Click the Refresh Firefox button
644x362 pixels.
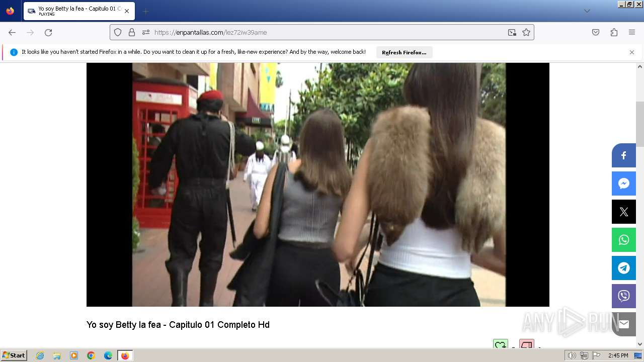pos(404,52)
